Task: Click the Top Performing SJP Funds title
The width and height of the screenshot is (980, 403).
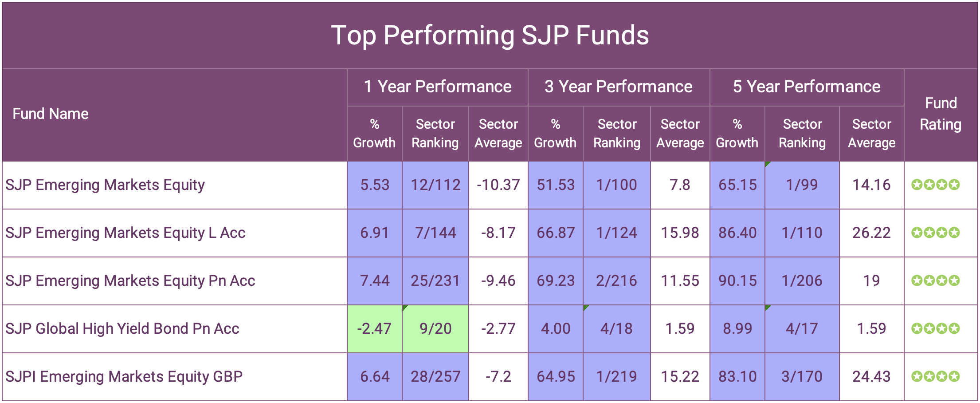Action: click(x=490, y=35)
